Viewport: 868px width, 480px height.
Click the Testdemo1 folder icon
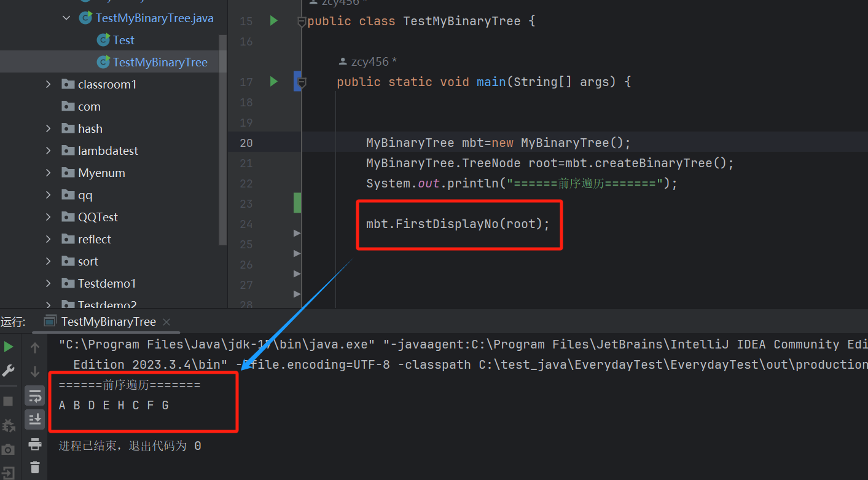[68, 283]
